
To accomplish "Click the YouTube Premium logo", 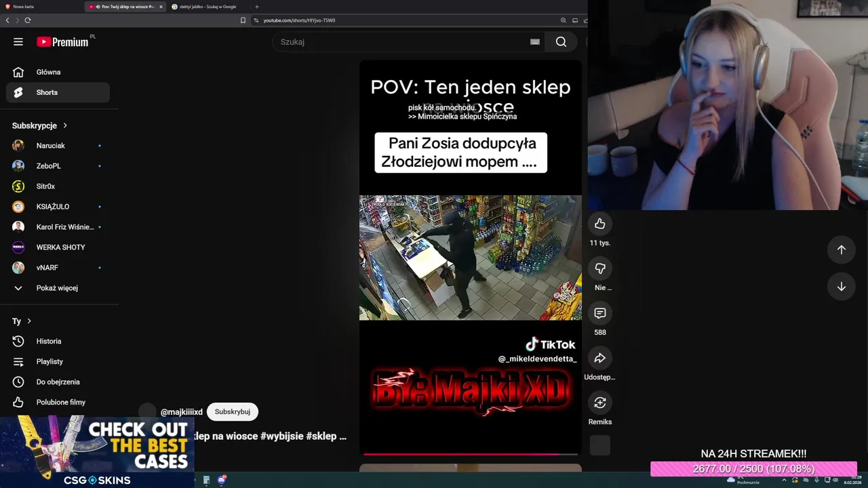I will point(62,41).
